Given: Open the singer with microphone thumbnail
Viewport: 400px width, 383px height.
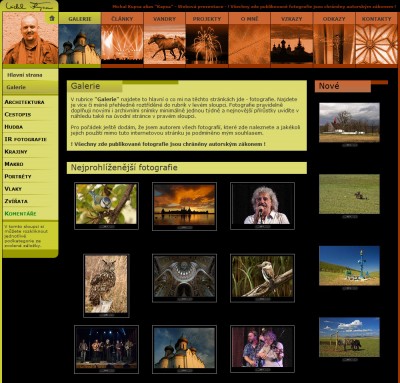Looking at the screenshot, I should coord(262,206).
